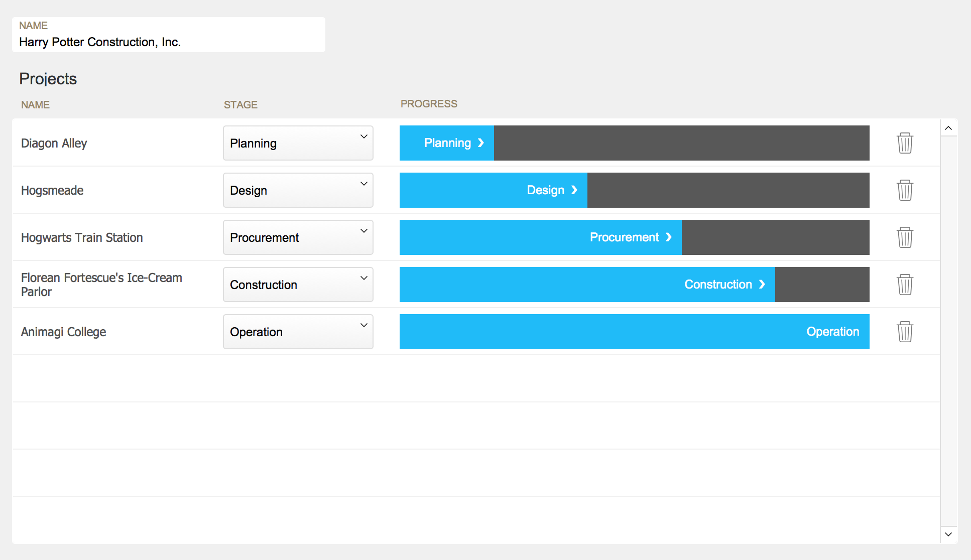Click the delete icon for Animagi College
The image size is (971, 560).
pos(906,331)
